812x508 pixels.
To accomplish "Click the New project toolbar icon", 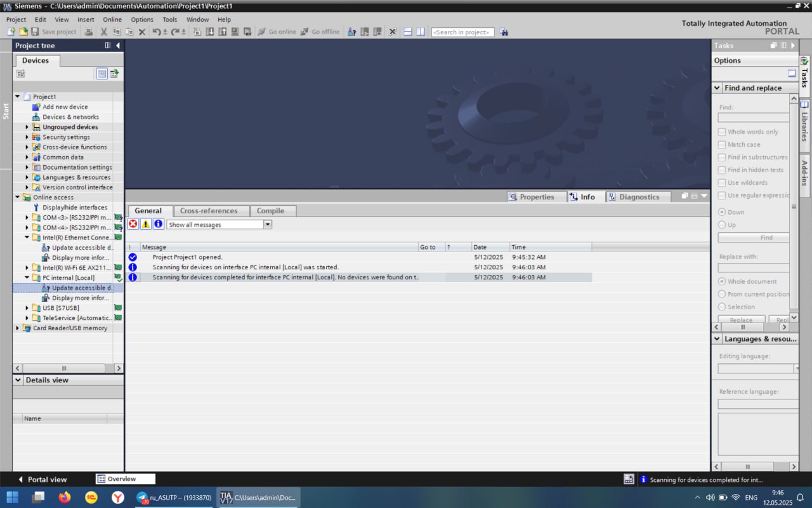I will 11,32.
